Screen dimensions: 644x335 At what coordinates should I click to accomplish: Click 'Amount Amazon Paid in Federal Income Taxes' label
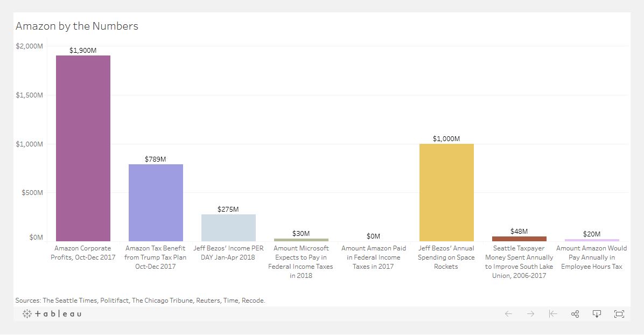(373, 257)
